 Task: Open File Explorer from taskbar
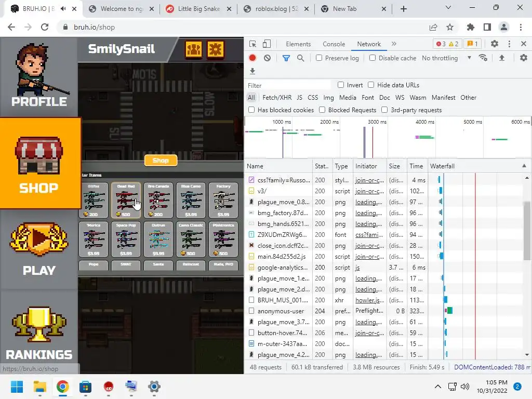click(39, 387)
